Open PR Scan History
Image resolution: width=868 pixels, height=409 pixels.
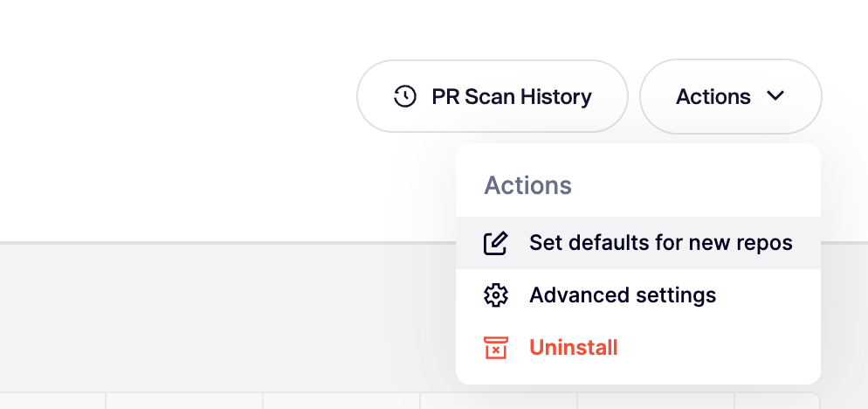(492, 96)
